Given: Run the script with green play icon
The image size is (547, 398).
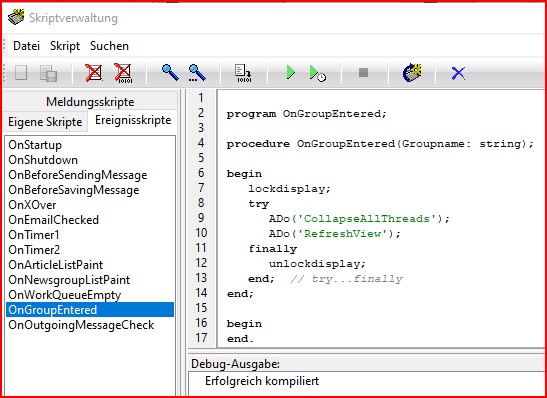Looking at the screenshot, I should click(290, 73).
